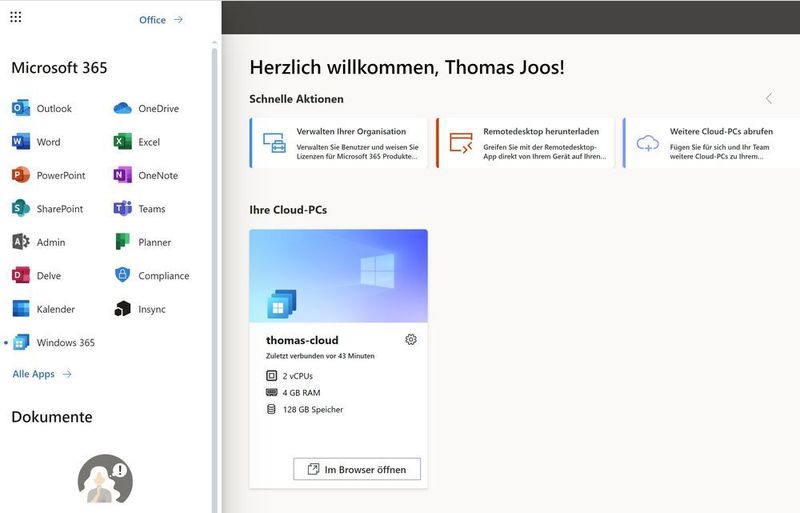Viewport: 800px width, 513px height.
Task: Open the OneDrive cloud icon
Action: [x=122, y=108]
